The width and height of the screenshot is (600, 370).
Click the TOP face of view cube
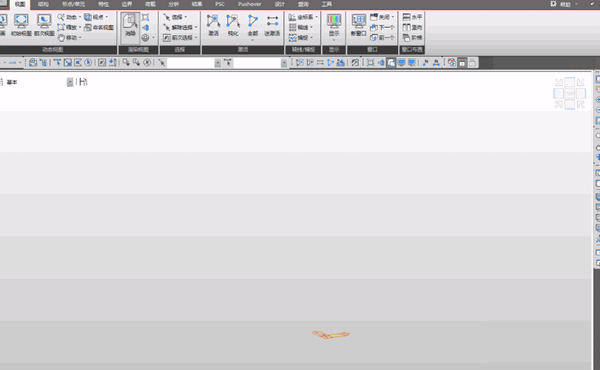569,93
